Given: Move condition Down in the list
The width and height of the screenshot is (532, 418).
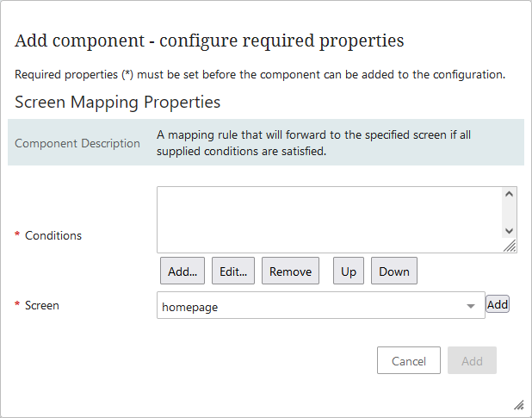Looking at the screenshot, I should click(394, 271).
